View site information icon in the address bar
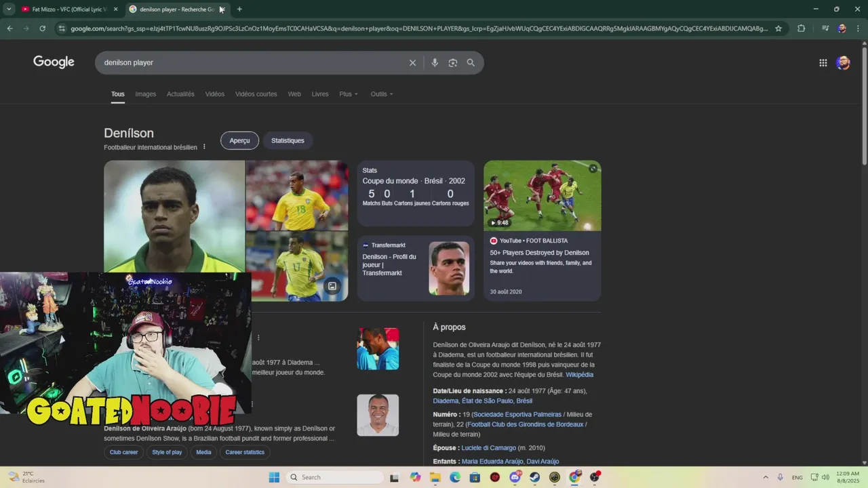The height and width of the screenshot is (488, 868). tap(62, 28)
